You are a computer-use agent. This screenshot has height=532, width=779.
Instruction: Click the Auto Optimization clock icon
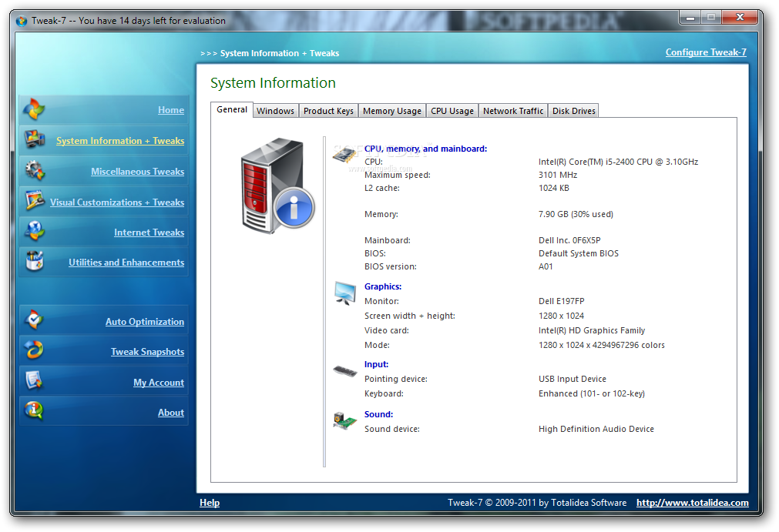pos(34,320)
